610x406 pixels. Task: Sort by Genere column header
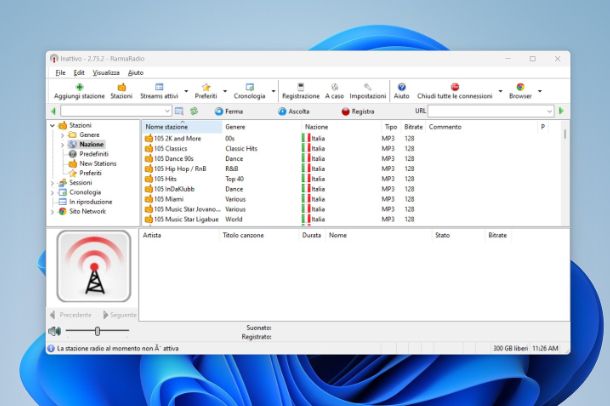point(261,127)
